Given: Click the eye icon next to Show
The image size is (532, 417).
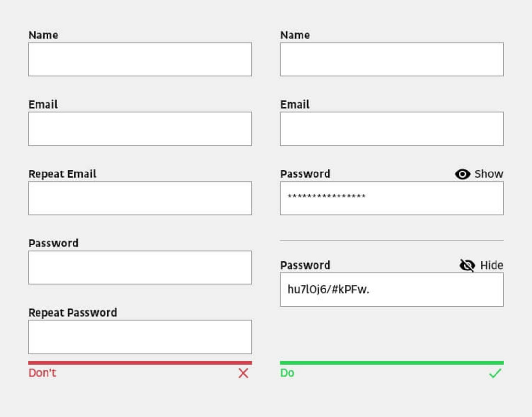Looking at the screenshot, I should (462, 174).
